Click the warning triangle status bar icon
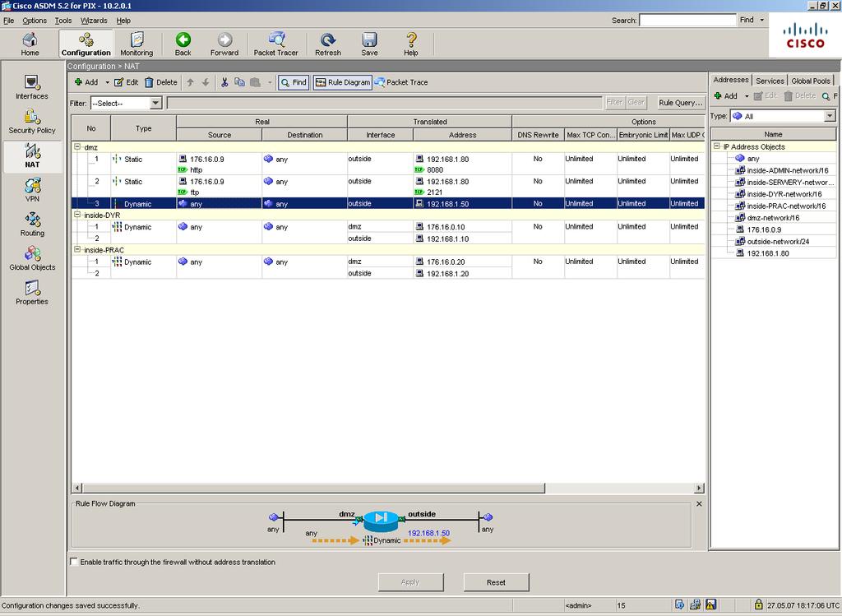Image resolution: width=842 pixels, height=616 pixels. [710, 604]
